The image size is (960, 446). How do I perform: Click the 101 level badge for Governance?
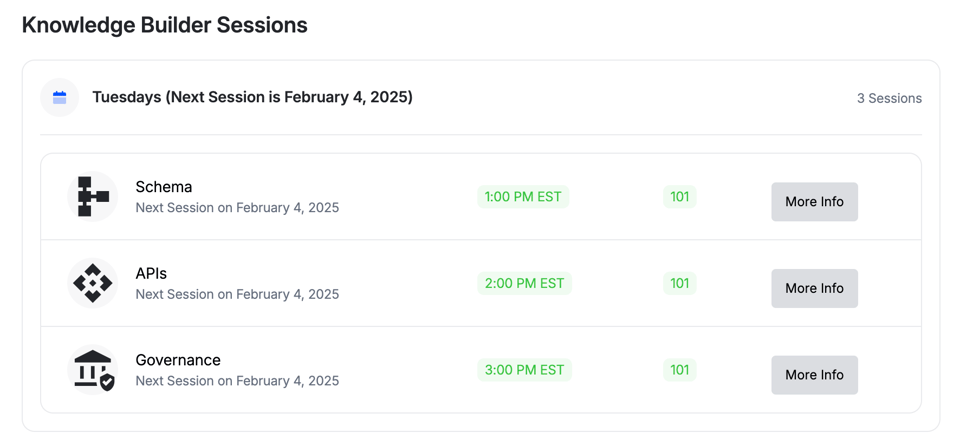[x=679, y=370]
